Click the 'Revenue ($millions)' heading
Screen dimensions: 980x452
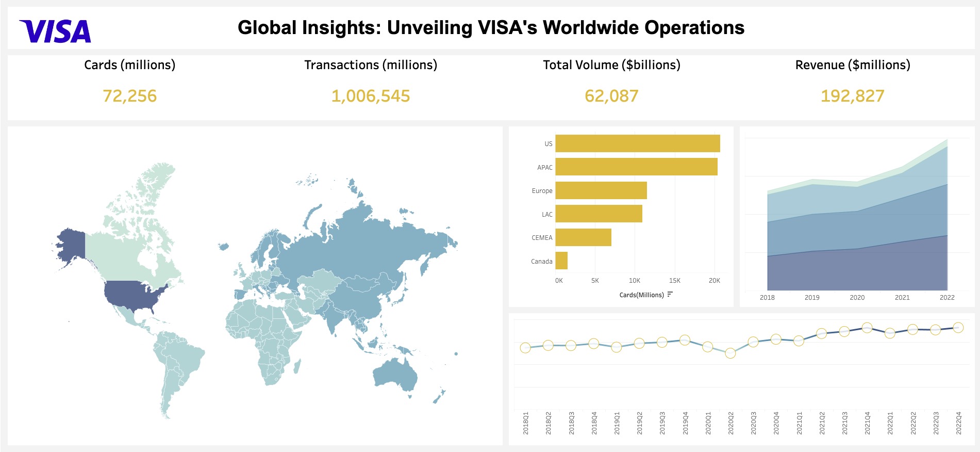click(x=853, y=65)
